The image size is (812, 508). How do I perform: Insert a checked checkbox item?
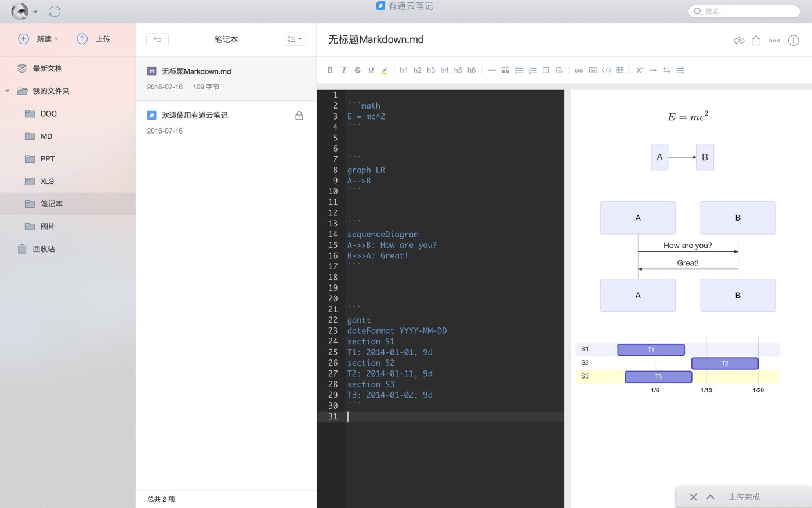pos(559,70)
